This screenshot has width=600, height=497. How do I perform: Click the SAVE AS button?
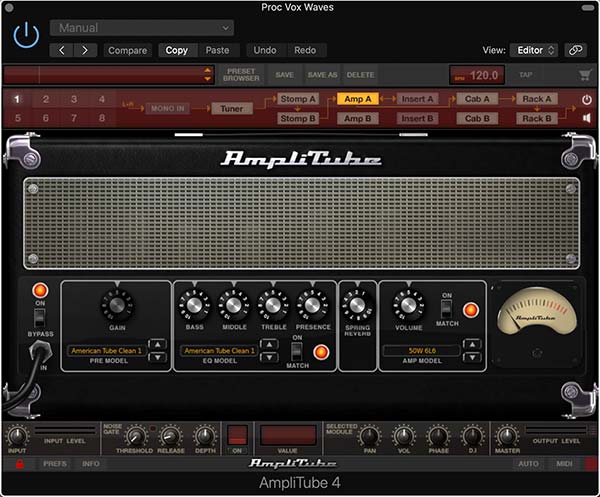[322, 75]
